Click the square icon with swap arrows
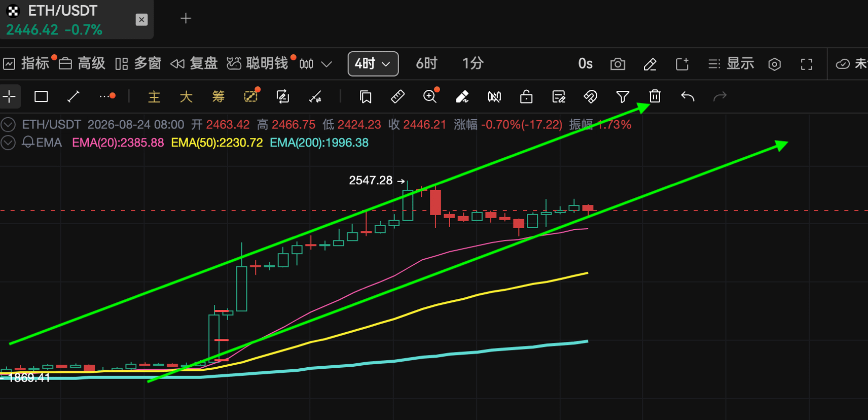The image size is (868, 420). tap(283, 96)
